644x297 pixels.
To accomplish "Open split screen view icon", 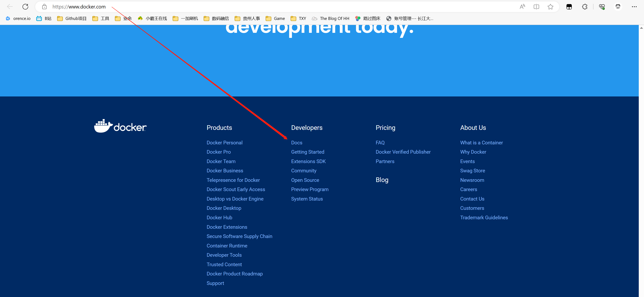I will pyautogui.click(x=536, y=7).
